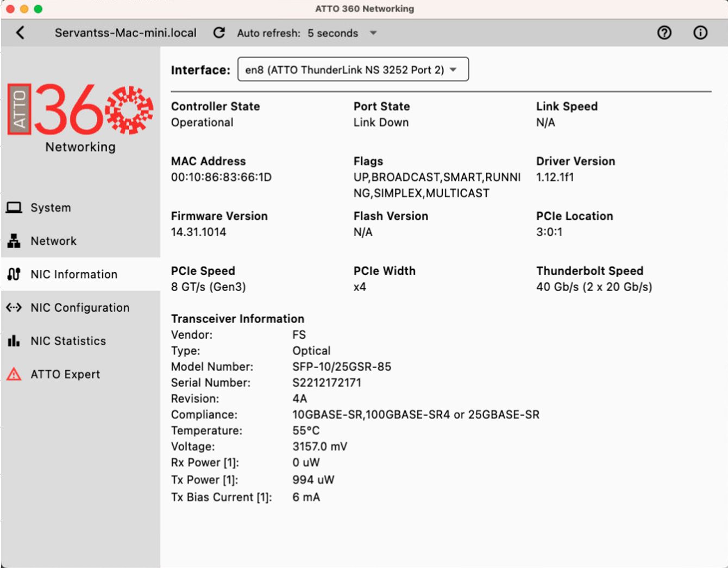This screenshot has width=728, height=568.
Task: Click the voltage value 3157.0 mV
Action: click(319, 446)
